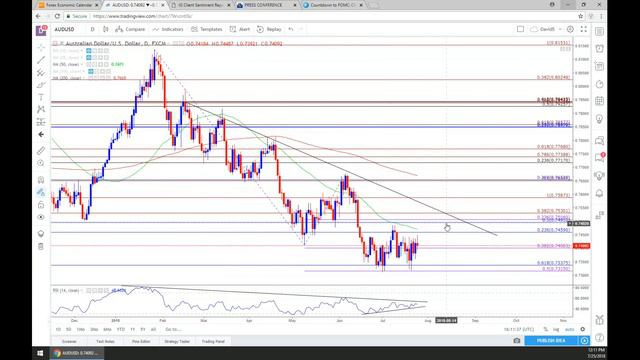Change the D daily interval
The height and width of the screenshot is (360, 640).
coord(93,29)
